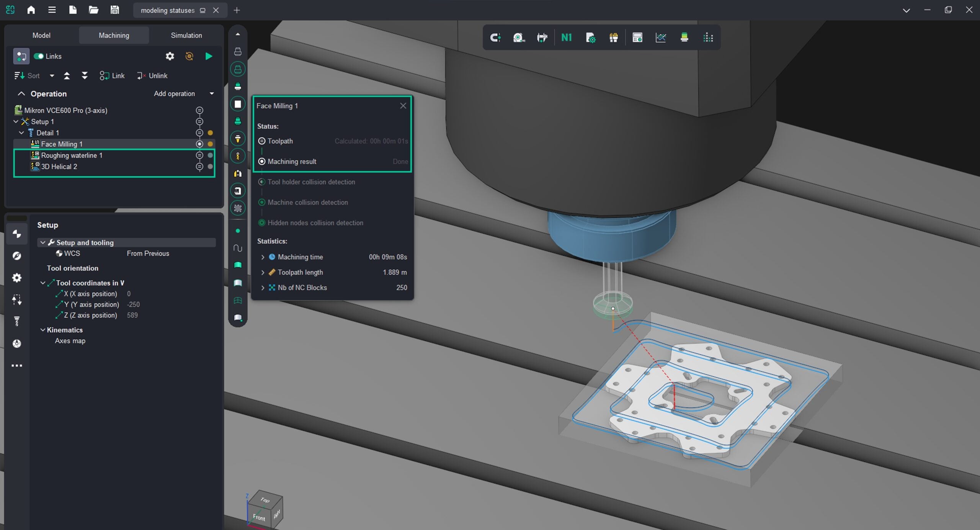Switch to the Simulation tab
980x530 pixels.
pos(186,35)
